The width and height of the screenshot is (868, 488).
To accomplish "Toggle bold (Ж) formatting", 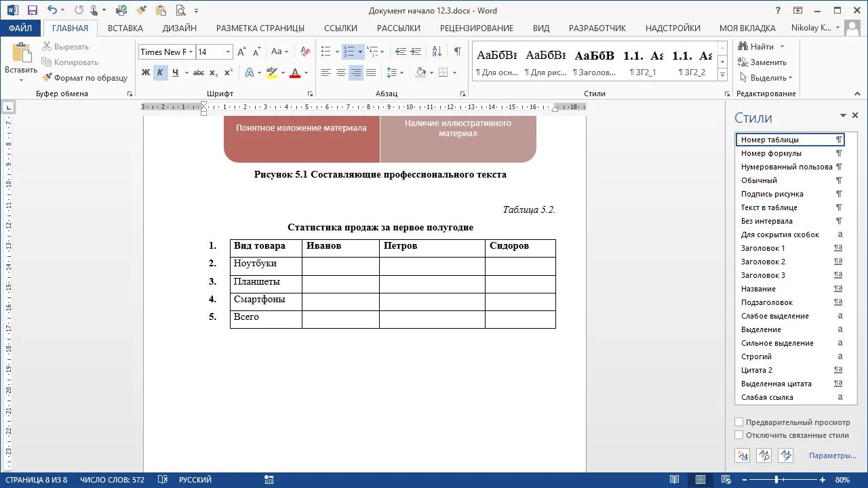I will click(x=146, y=73).
